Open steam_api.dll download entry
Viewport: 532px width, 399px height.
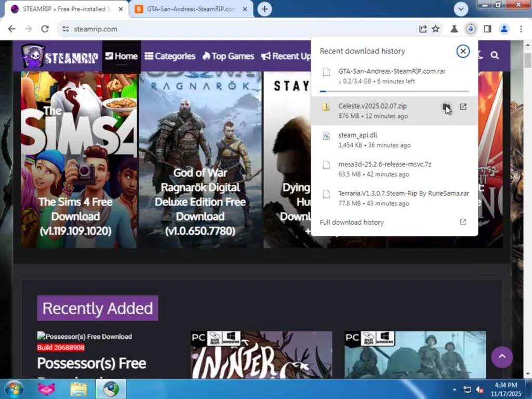394,140
